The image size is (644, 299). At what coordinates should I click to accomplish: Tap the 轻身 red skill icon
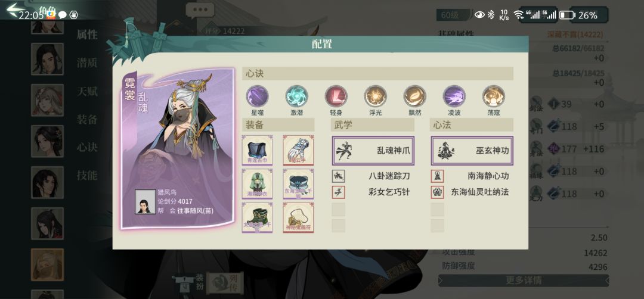coord(336,96)
